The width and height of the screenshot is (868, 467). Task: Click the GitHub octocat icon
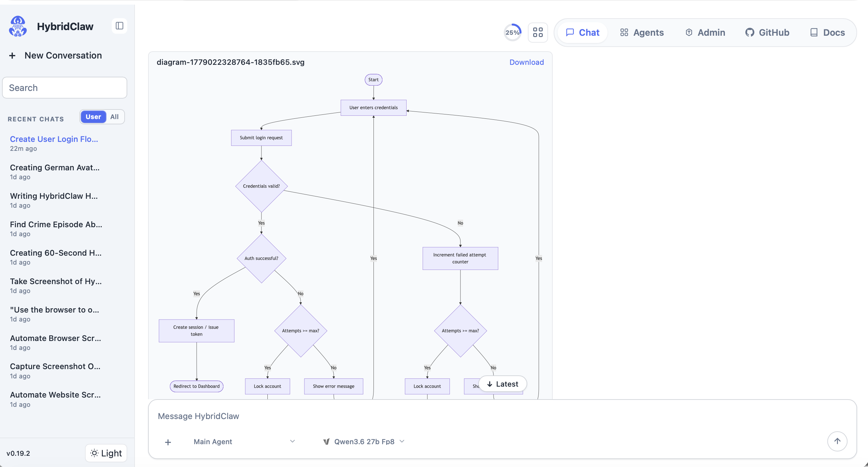[x=750, y=32]
